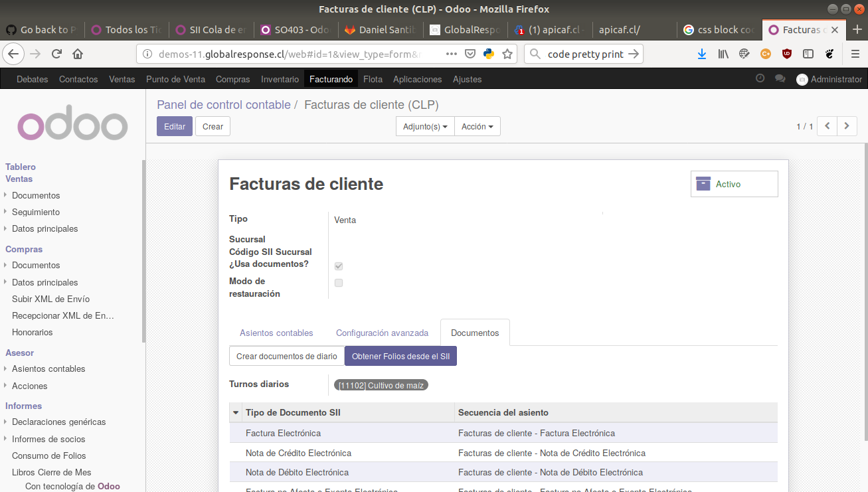Open Odoo conversations chat bubble icon
868x492 pixels.
point(780,78)
